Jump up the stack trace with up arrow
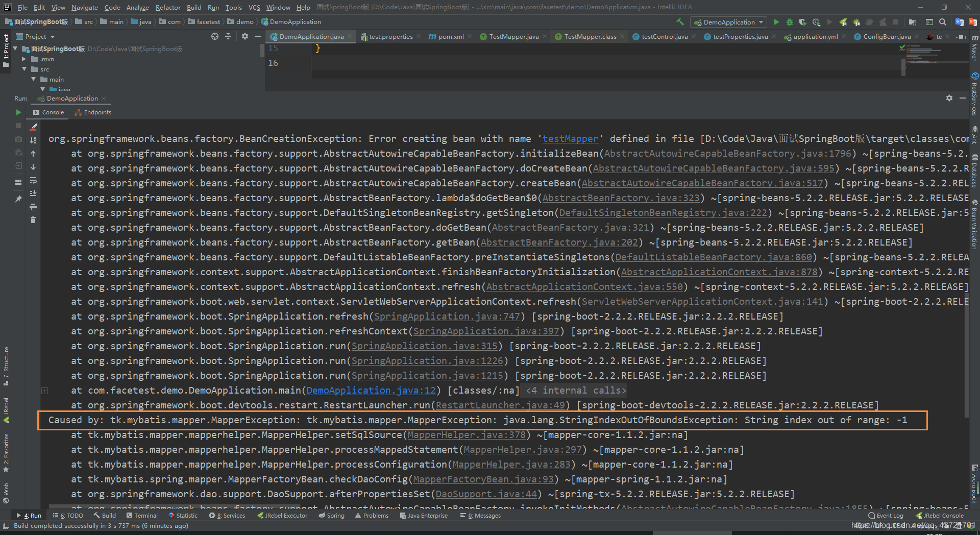This screenshot has height=535, width=980. click(33, 154)
